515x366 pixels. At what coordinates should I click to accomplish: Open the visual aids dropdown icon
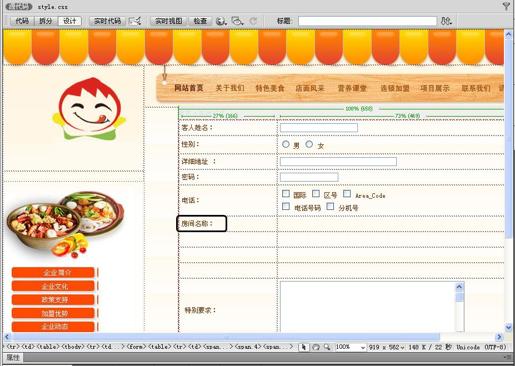(237, 21)
